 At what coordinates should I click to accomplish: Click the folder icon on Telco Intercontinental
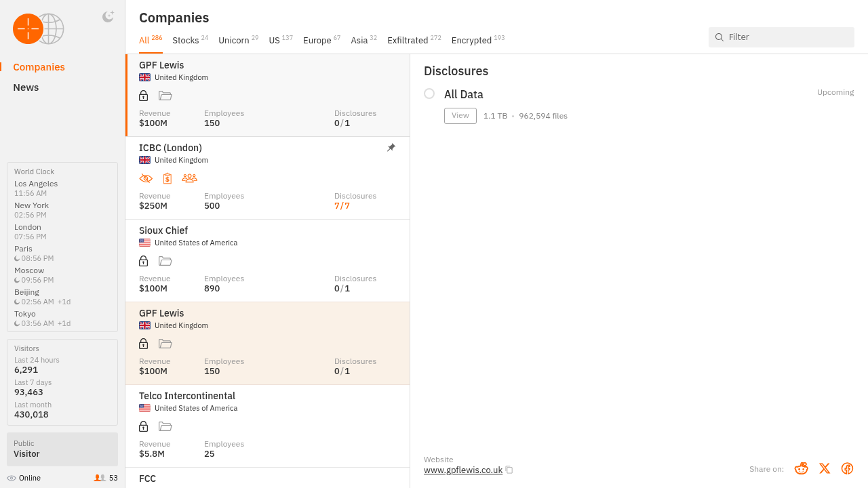165,426
